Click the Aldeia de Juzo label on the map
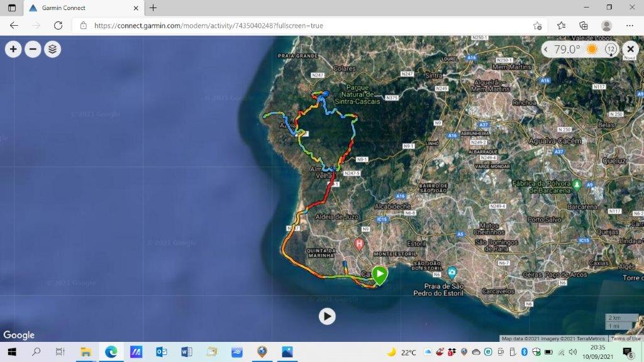The height and width of the screenshot is (362, 644). 337,217
